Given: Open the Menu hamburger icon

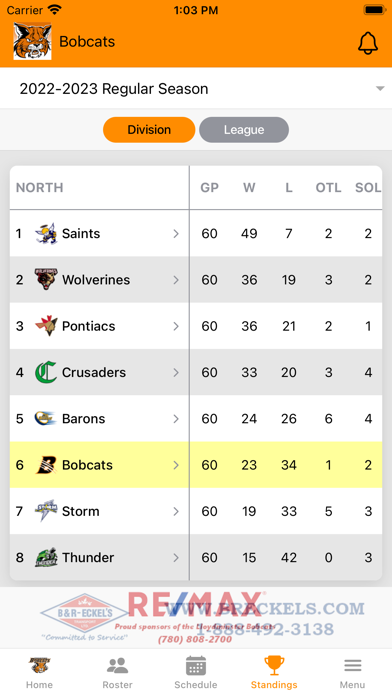Looking at the screenshot, I should 352,665.
